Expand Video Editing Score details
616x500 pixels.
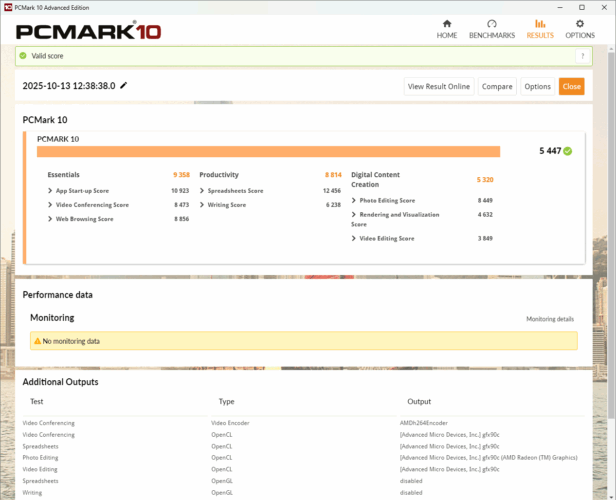coord(354,238)
